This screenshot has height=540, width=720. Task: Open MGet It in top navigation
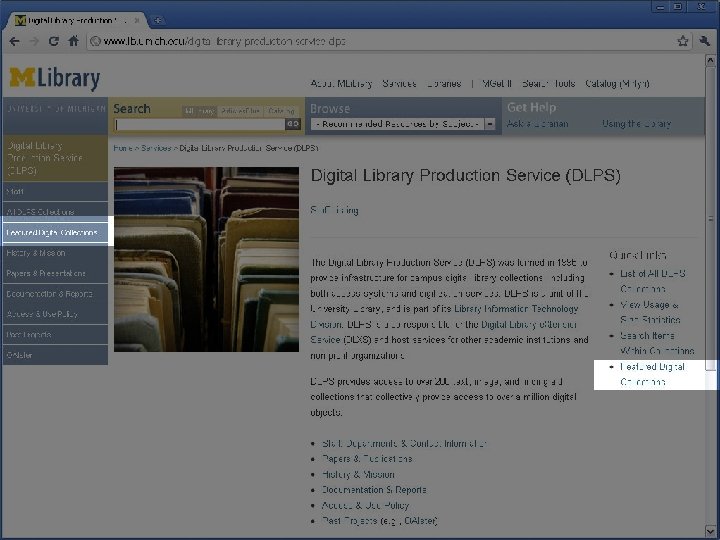pyautogui.click(x=496, y=84)
